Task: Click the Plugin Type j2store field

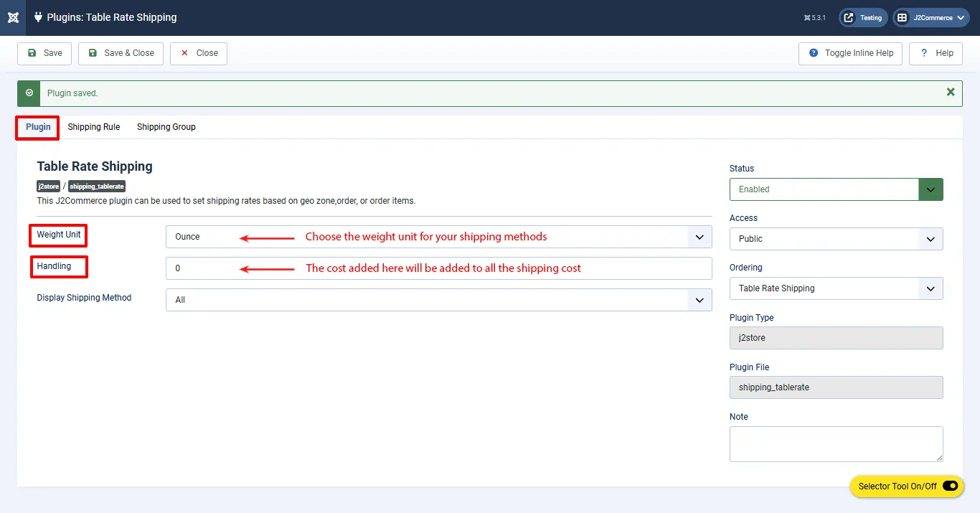Action: click(x=837, y=338)
